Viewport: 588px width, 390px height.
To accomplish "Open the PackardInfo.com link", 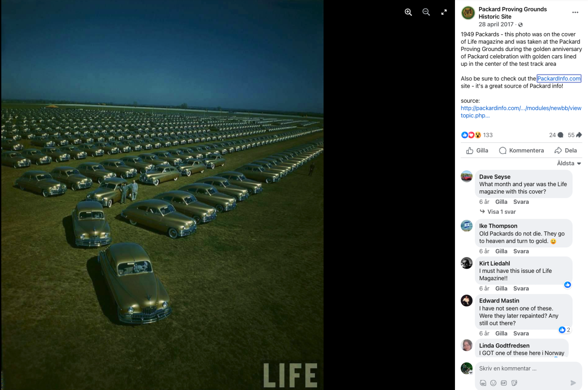I will pos(559,79).
